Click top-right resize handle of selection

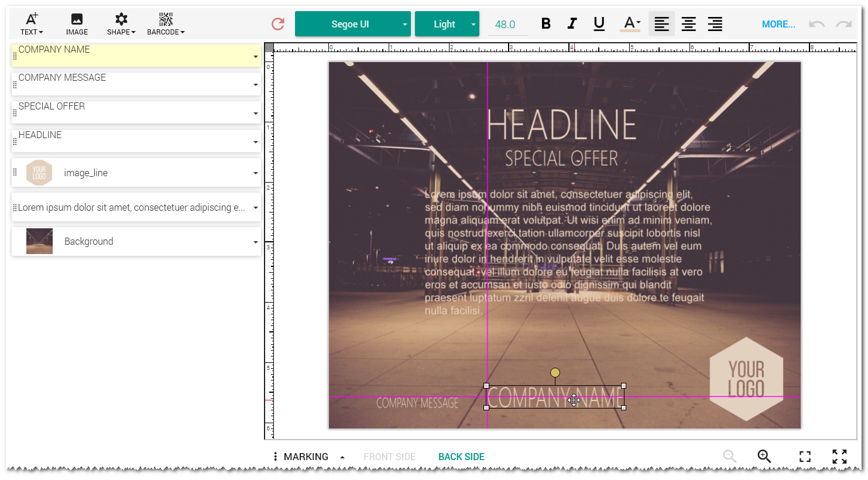point(624,386)
